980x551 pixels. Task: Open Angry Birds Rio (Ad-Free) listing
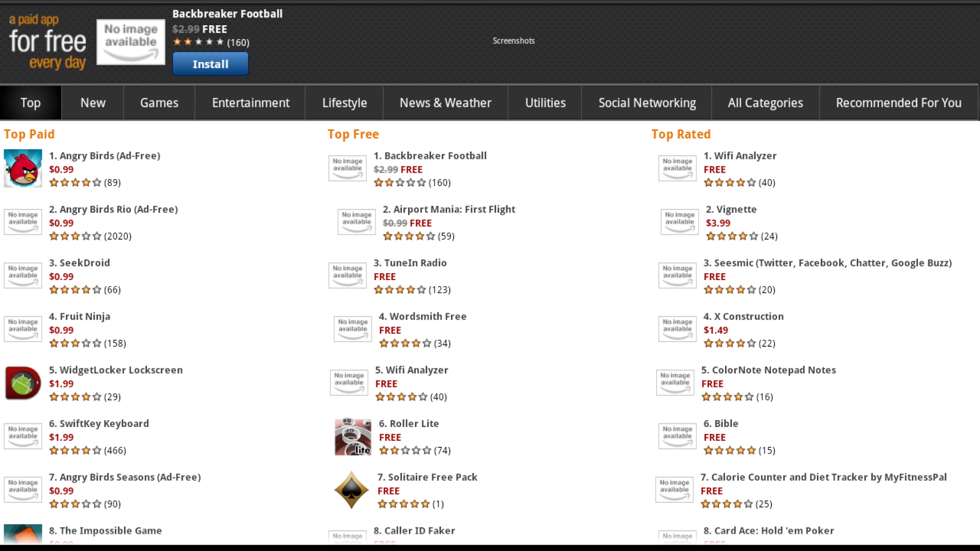(113, 209)
